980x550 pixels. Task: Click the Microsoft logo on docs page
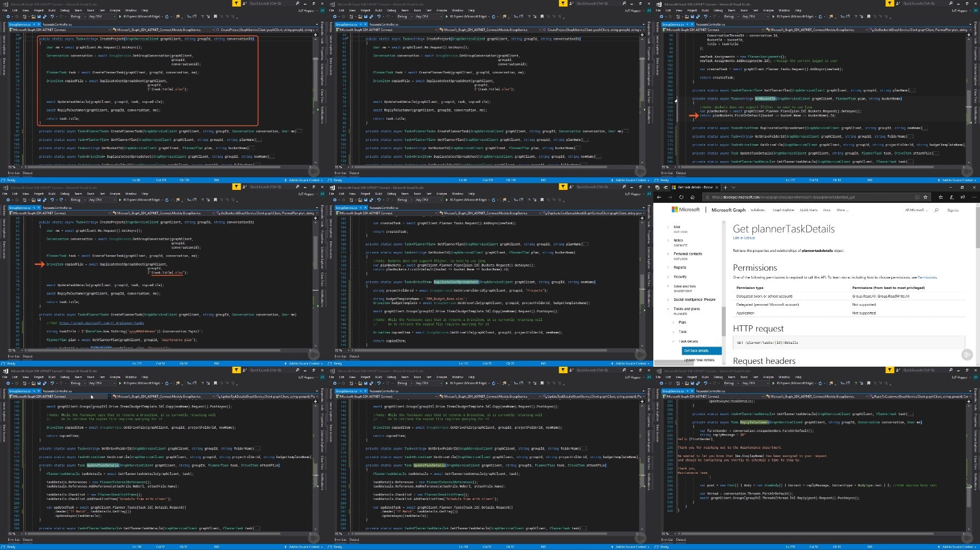click(x=685, y=209)
